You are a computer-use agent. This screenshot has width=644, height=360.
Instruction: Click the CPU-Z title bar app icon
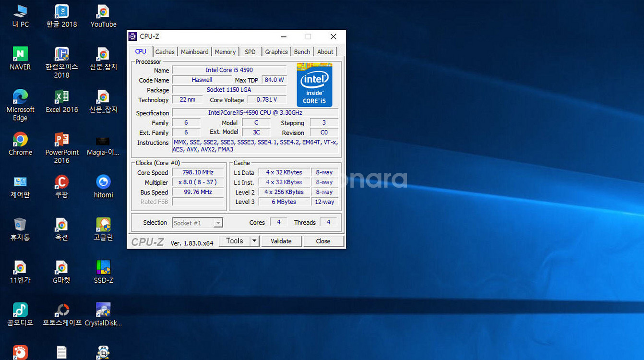[133, 36]
